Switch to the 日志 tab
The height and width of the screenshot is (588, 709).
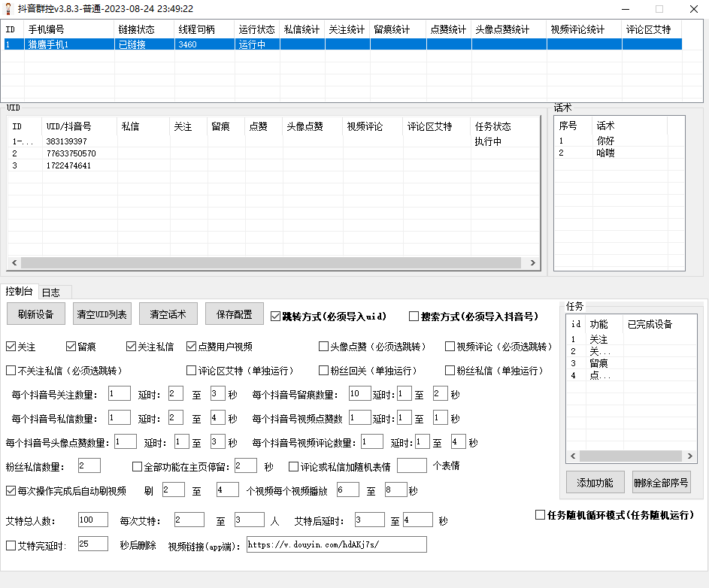point(51,292)
